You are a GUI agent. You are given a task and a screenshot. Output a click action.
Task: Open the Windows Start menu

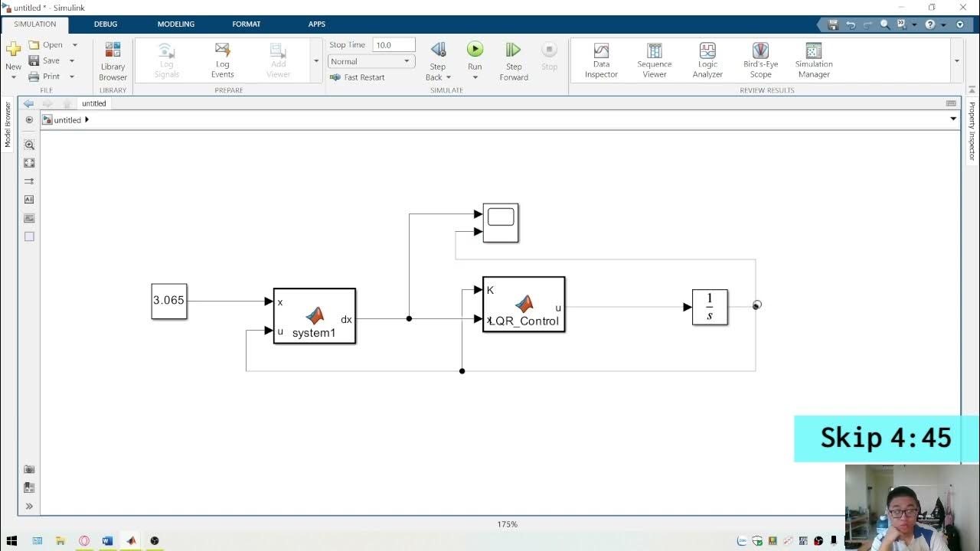coord(11,541)
